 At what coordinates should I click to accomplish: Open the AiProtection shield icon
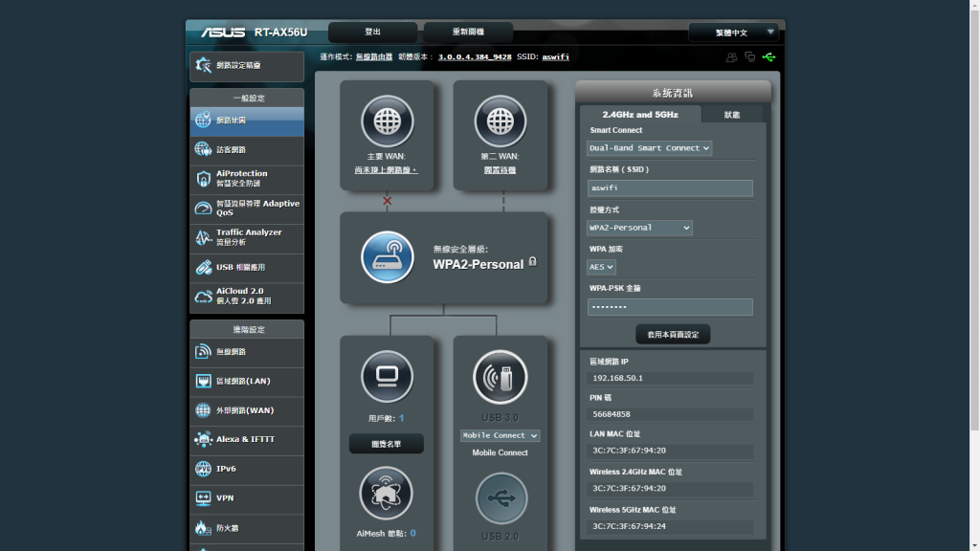tap(203, 179)
